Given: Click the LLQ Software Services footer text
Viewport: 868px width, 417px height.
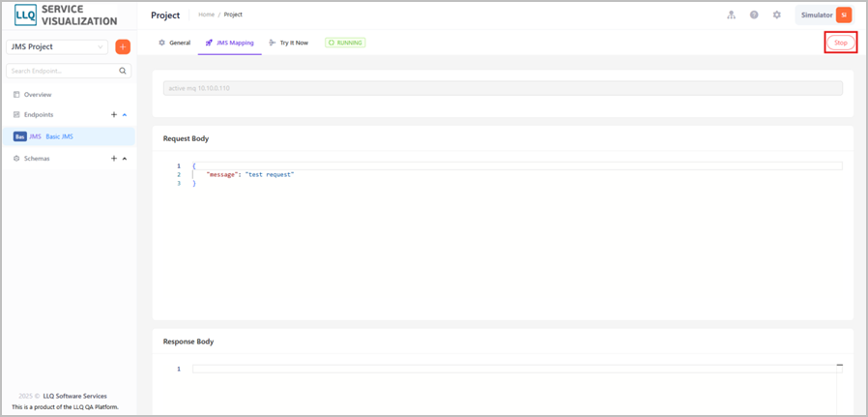Looking at the screenshot, I should (74, 396).
